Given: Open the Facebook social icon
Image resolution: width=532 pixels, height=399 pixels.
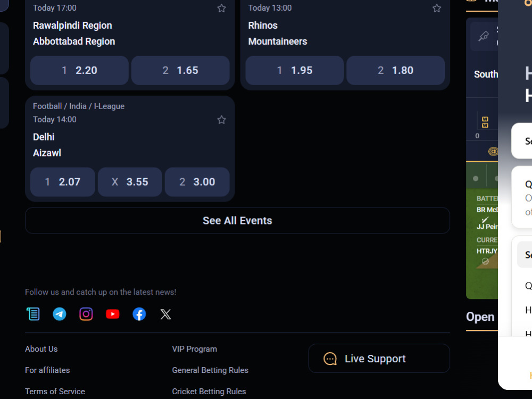Looking at the screenshot, I should [x=139, y=314].
